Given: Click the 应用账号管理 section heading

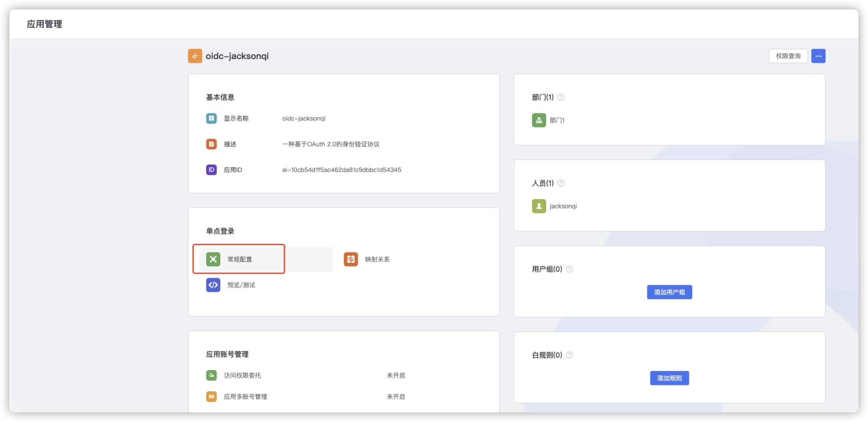Looking at the screenshot, I should point(227,354).
